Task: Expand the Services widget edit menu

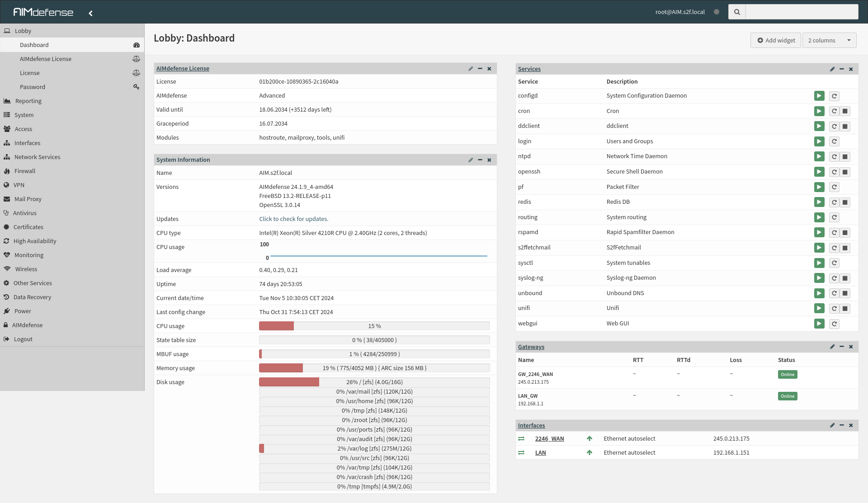Action: pos(833,68)
